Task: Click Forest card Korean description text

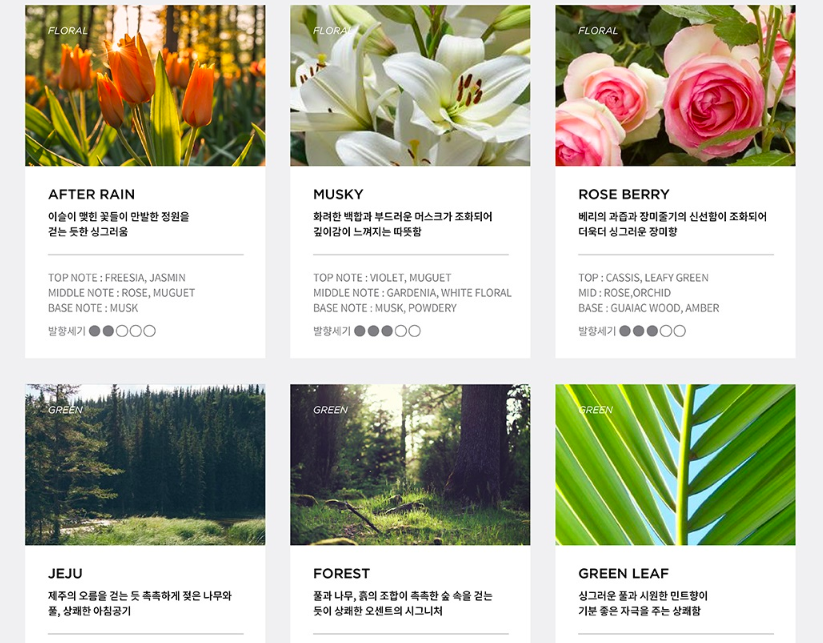Action: tap(403, 603)
